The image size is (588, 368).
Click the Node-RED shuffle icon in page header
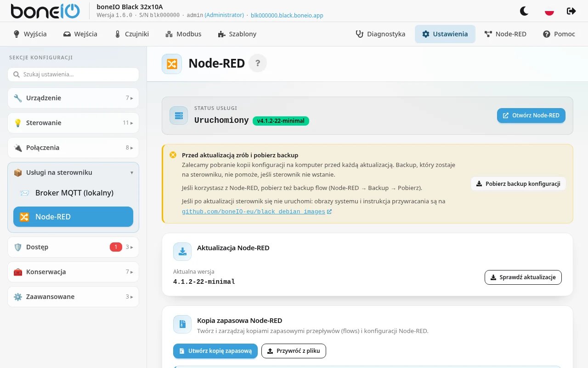(x=172, y=64)
